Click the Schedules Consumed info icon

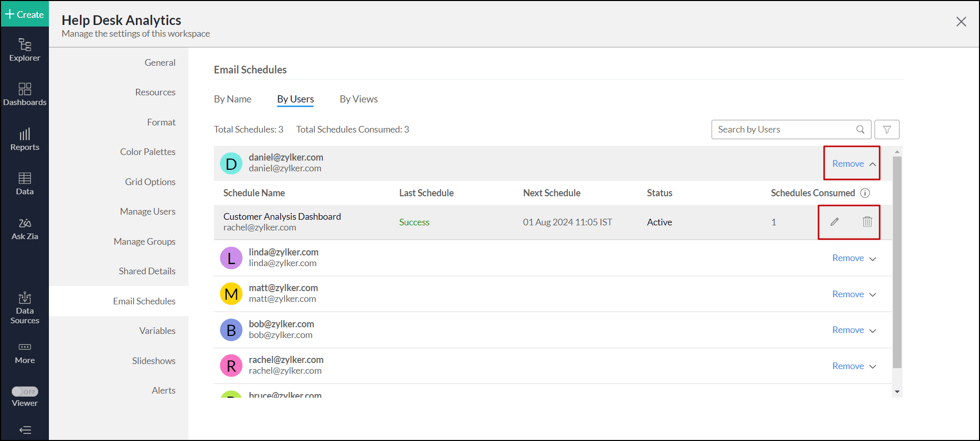865,193
